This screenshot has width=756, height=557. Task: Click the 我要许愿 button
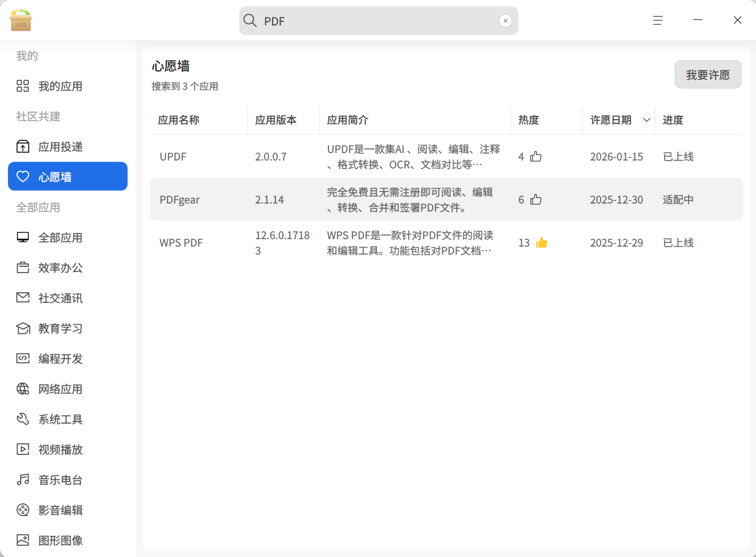(x=708, y=74)
